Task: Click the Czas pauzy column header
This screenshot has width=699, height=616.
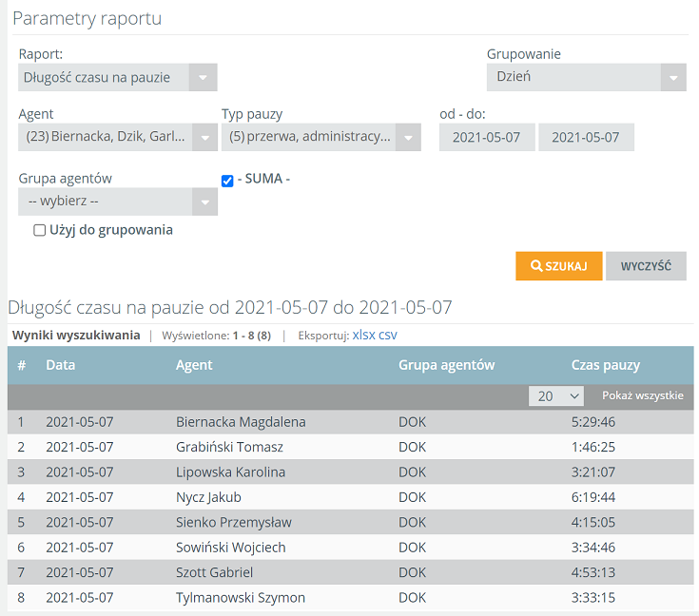Action: click(x=606, y=365)
